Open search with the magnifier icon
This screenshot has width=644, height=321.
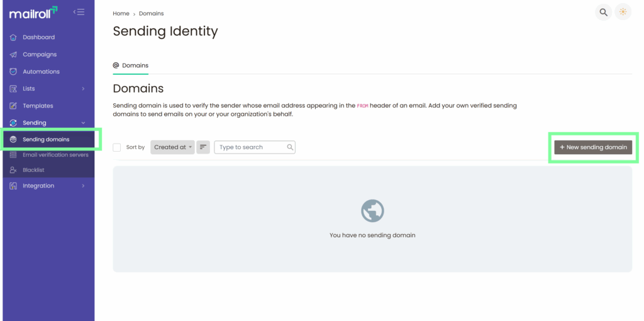[603, 13]
